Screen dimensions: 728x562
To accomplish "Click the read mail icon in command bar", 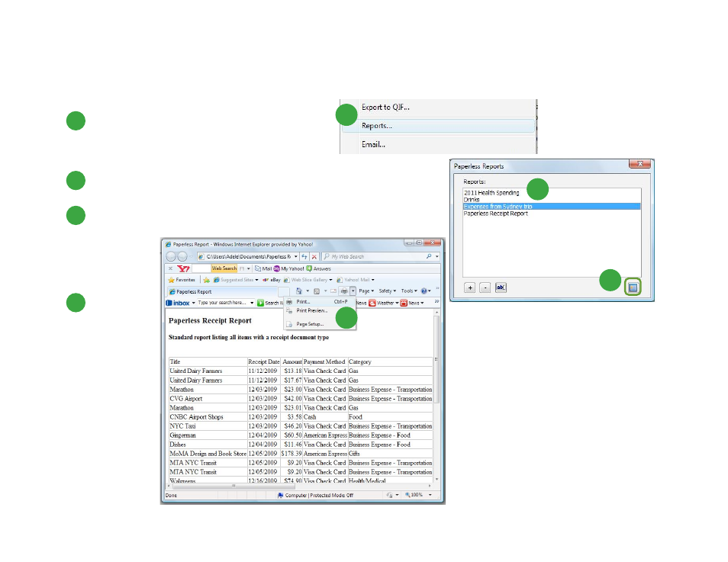I will (333, 291).
